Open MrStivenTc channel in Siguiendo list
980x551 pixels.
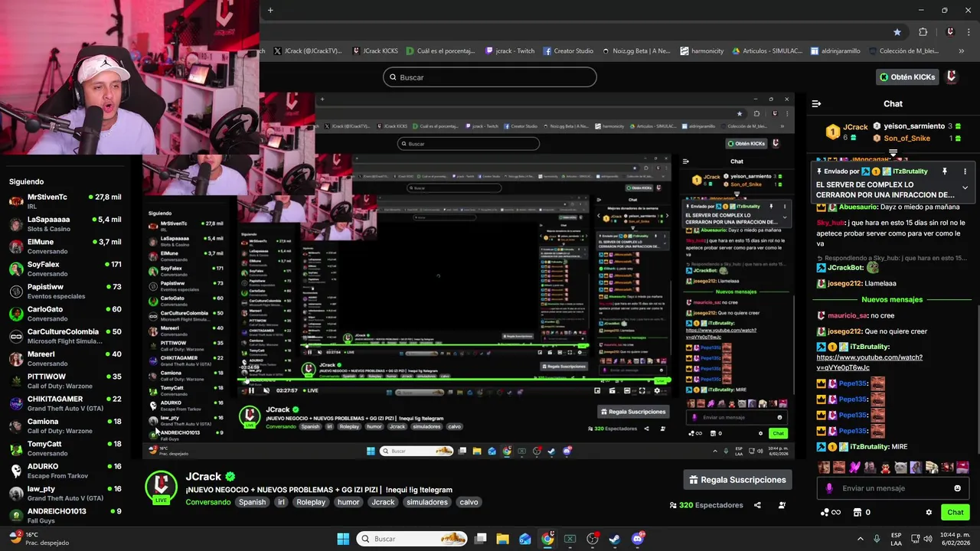pyautogui.click(x=65, y=201)
